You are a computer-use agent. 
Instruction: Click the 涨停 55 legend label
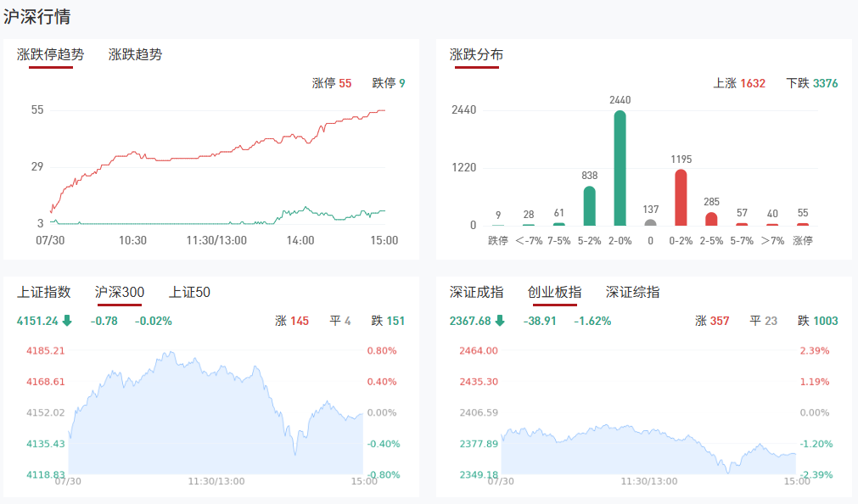click(332, 83)
